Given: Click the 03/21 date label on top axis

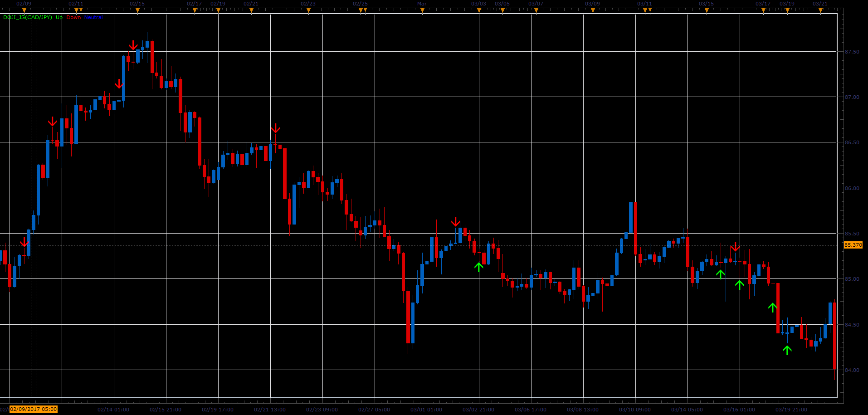Looking at the screenshot, I should [820, 4].
